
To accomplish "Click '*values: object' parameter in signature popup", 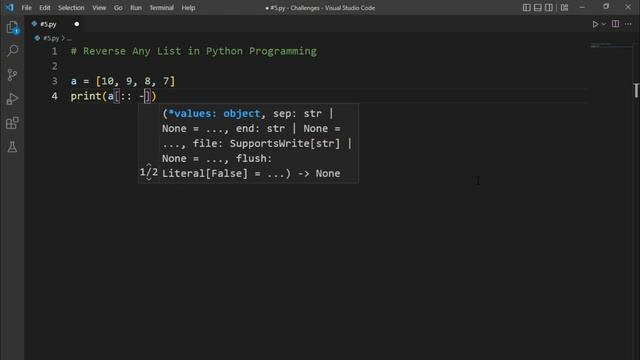I will (x=214, y=113).
